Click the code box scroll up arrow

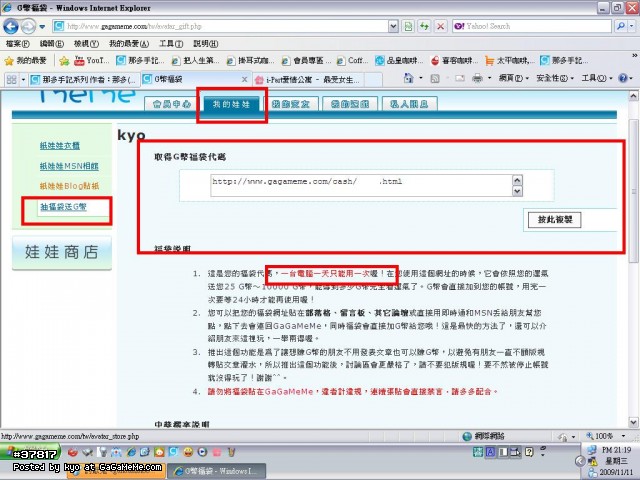pyautogui.click(x=517, y=180)
